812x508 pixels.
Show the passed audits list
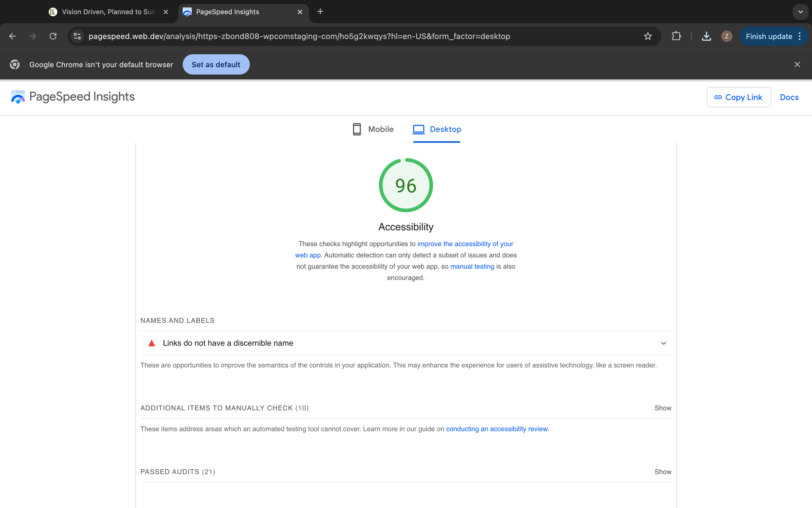pyautogui.click(x=663, y=472)
